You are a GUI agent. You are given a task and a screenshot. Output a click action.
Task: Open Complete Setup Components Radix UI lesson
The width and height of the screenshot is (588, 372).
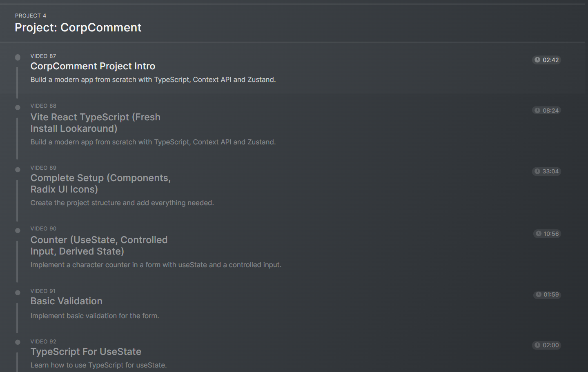click(100, 184)
